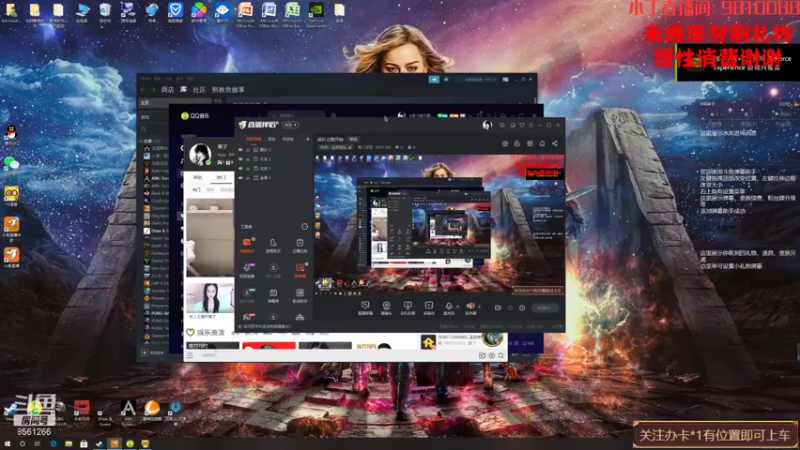Click the QQ音乐 logo

tap(195, 116)
